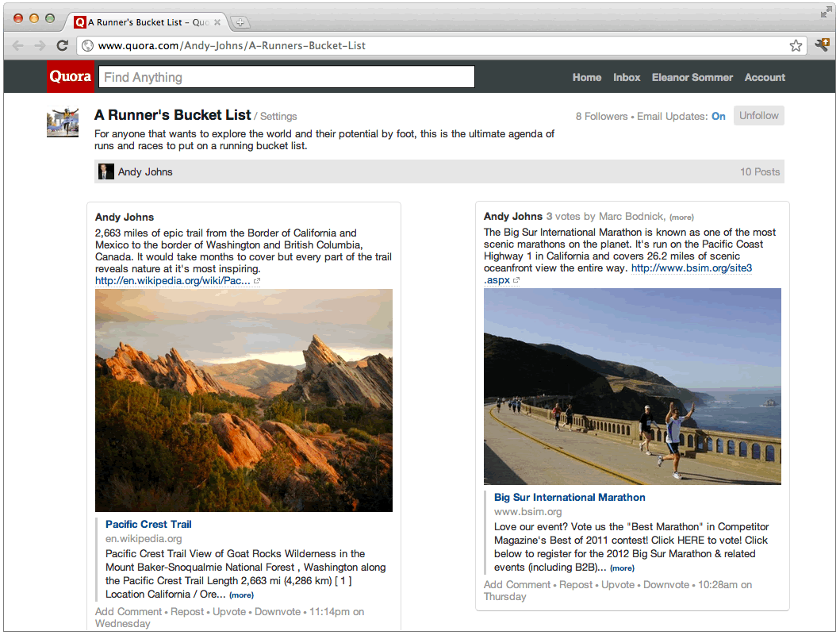Click the A Runner's Bucket List heading
The image size is (840, 639).
point(172,115)
